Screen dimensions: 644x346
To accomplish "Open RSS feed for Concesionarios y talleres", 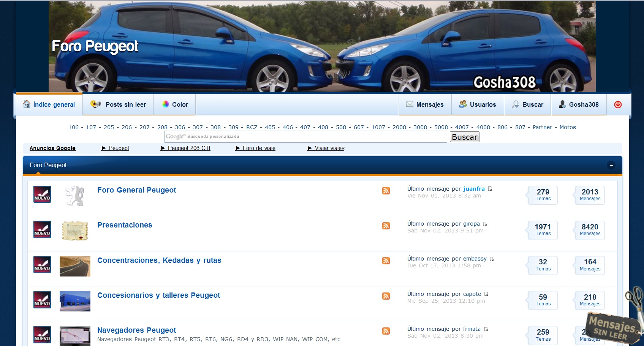I will click(386, 296).
